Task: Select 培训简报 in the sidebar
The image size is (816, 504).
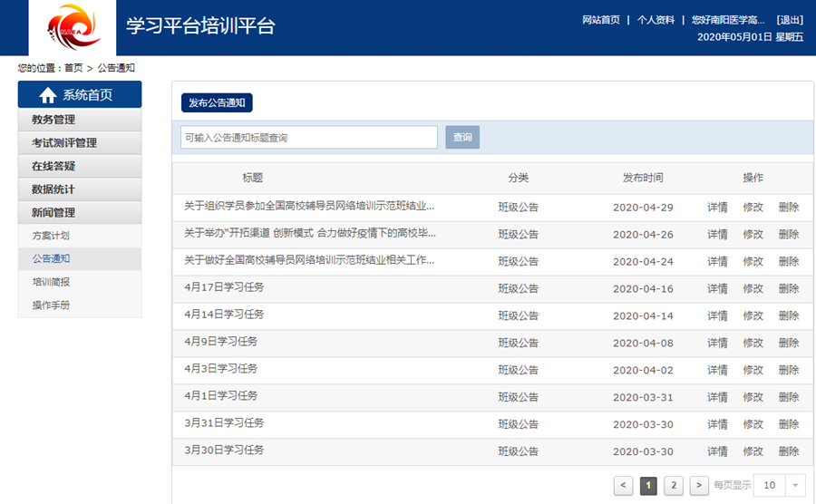Action: 51,282
